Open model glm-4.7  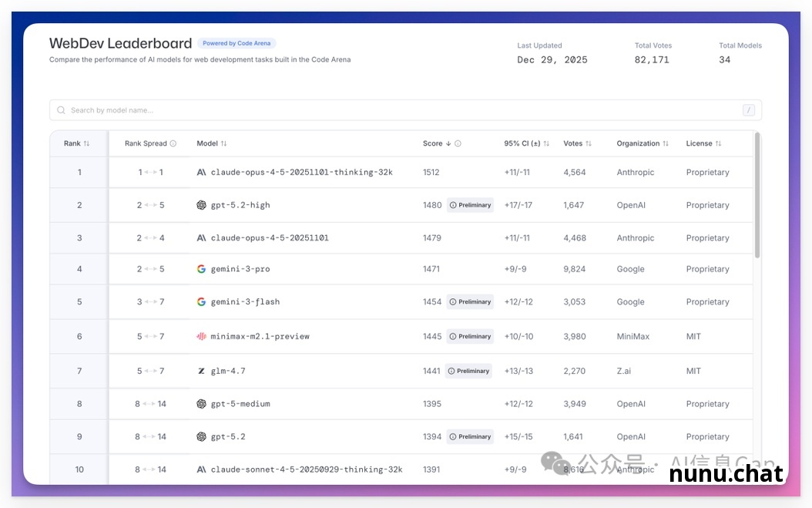[228, 371]
